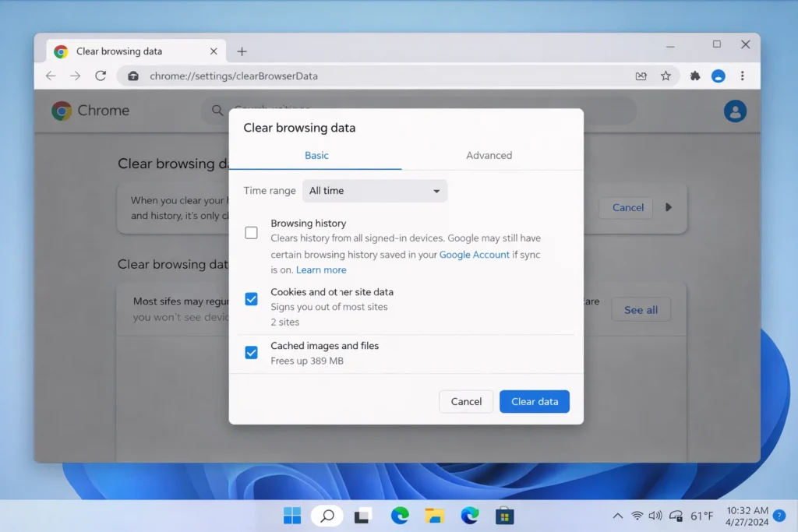Click the bookmark star in the address bar
Viewport: 798px width, 532px height.
pos(666,76)
